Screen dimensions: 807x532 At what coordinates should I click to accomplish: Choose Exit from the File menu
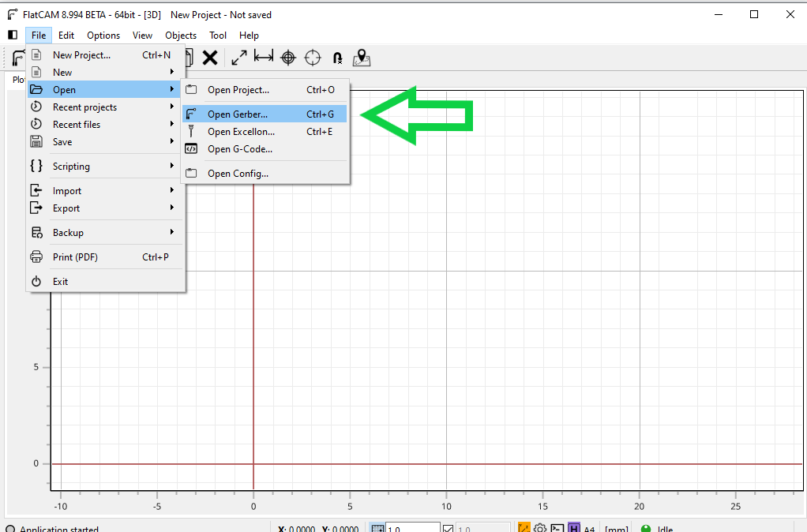[106, 282]
